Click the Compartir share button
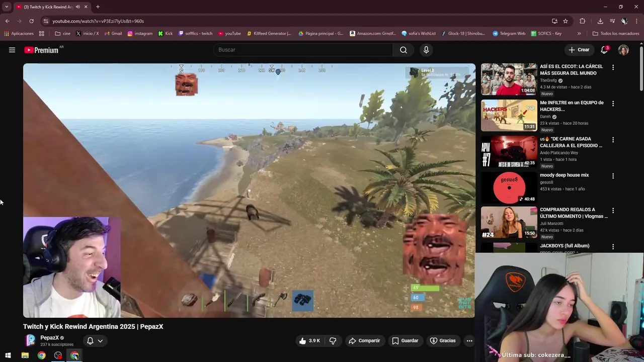Viewport: 644px width, 362px height. [x=365, y=341]
